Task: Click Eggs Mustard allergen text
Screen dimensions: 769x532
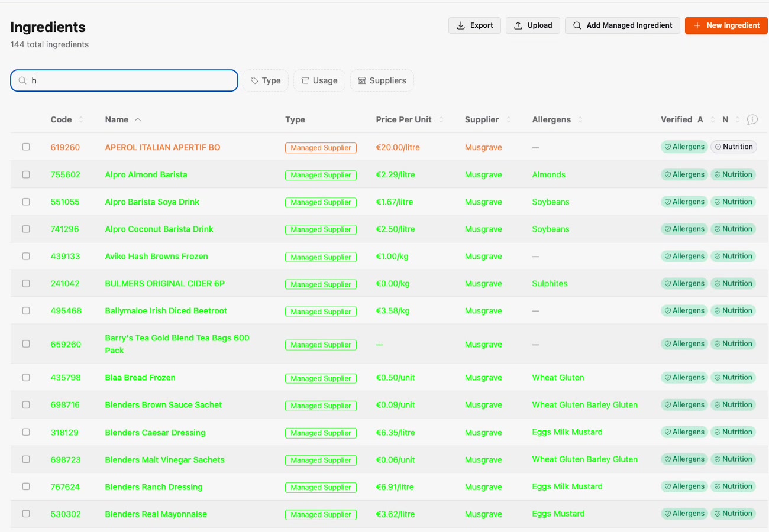Action: tap(558, 514)
